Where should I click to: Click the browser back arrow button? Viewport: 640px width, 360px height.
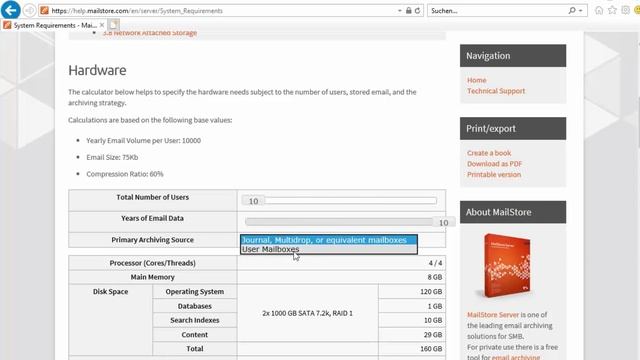[x=11, y=10]
